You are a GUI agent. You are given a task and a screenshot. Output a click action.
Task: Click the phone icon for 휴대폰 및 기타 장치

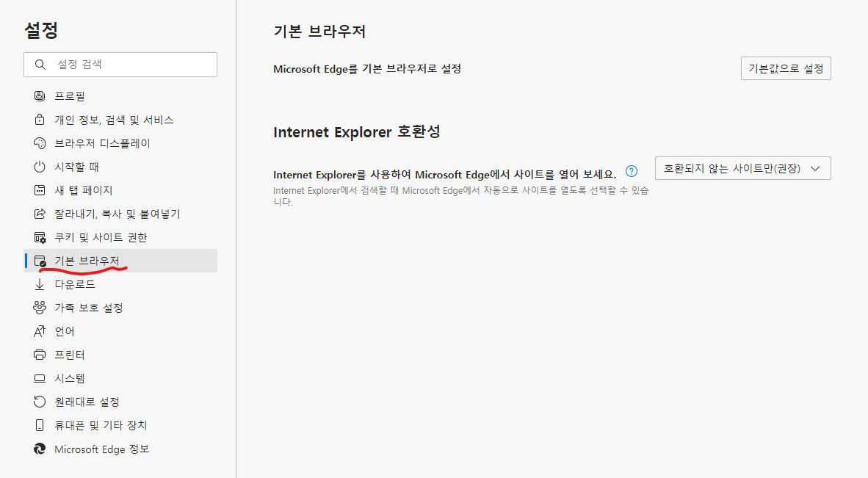click(40, 425)
